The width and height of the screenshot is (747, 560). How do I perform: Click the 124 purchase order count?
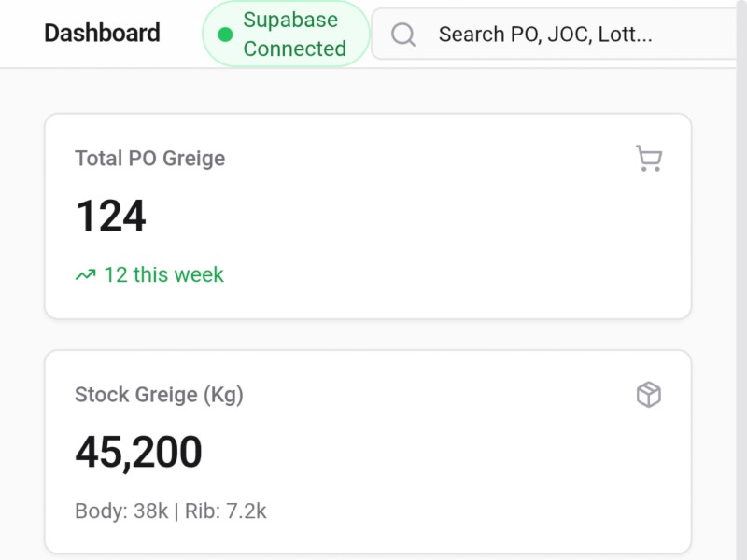(x=111, y=217)
